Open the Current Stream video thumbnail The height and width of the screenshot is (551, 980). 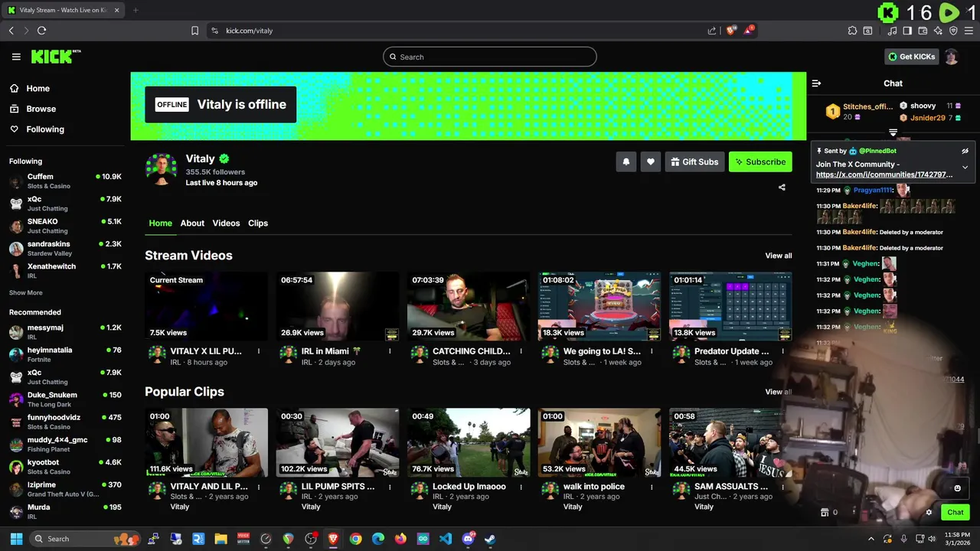pyautogui.click(x=207, y=306)
